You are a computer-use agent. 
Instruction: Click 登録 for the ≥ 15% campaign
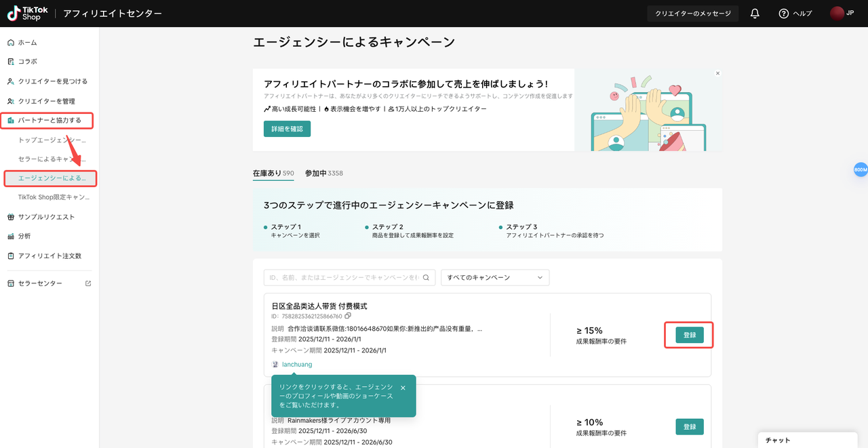click(x=690, y=335)
